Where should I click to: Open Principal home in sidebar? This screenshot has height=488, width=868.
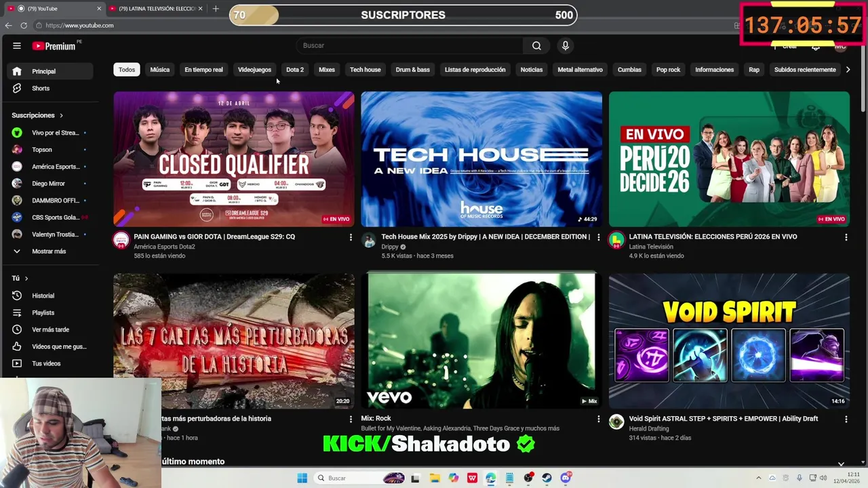pos(50,71)
